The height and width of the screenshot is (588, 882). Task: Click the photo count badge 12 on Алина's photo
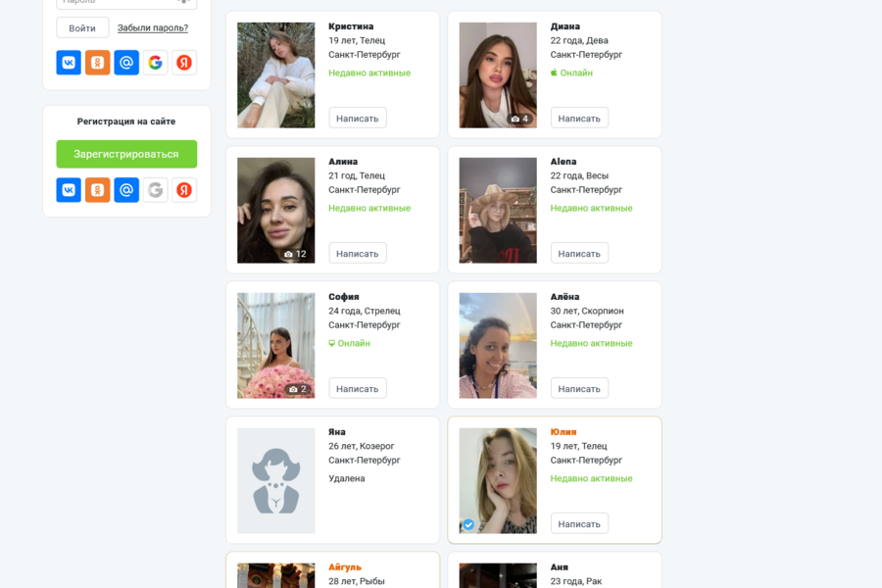pos(295,254)
